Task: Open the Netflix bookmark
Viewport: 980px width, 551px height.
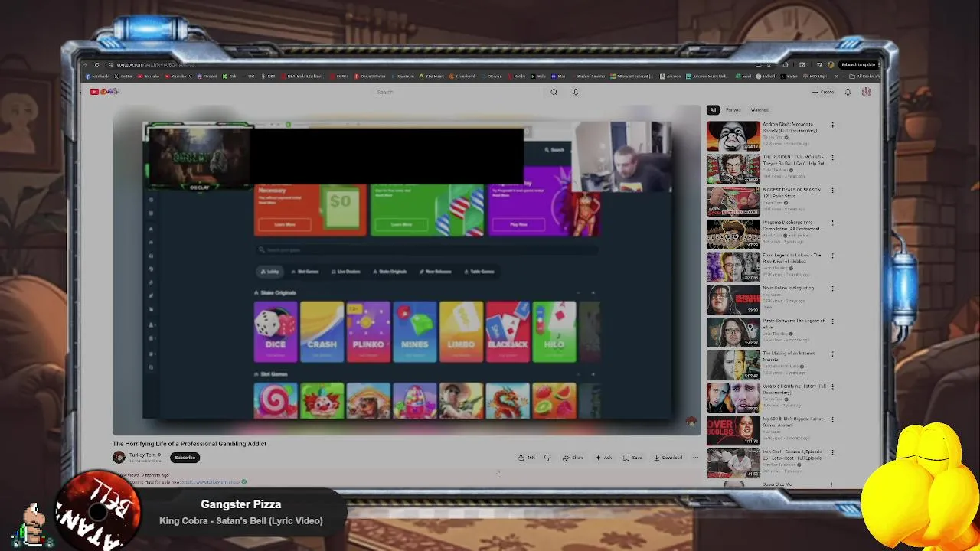Action: [x=518, y=77]
